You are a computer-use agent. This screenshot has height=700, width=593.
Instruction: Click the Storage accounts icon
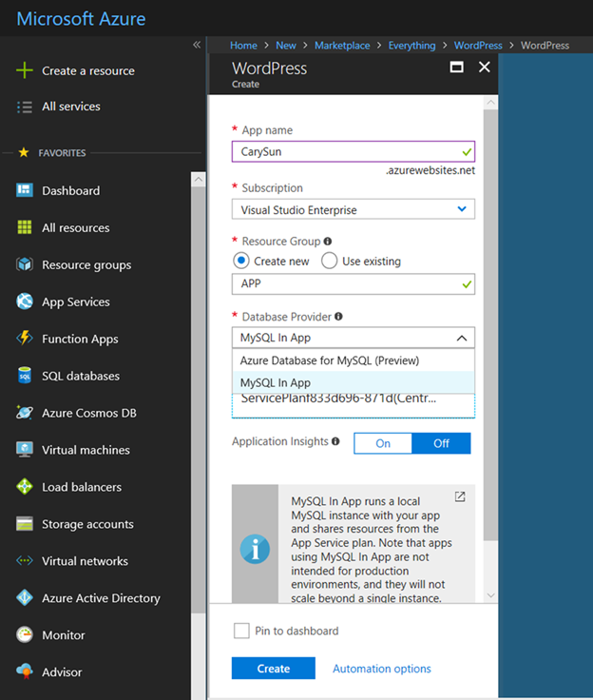(25, 524)
